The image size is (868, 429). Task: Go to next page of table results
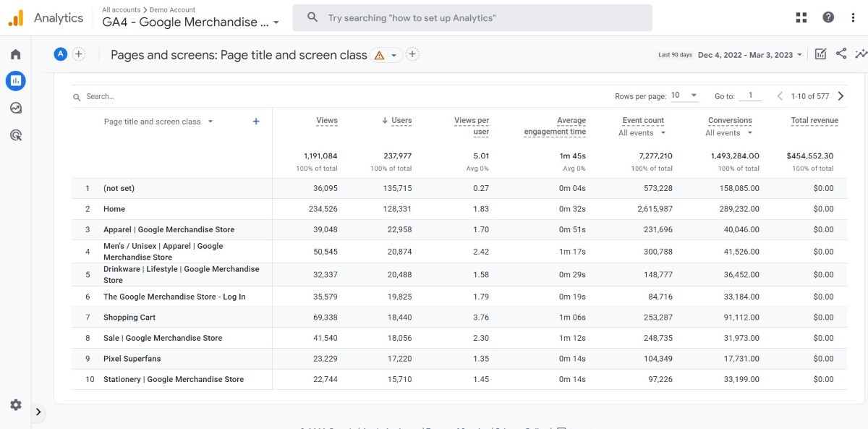point(841,96)
